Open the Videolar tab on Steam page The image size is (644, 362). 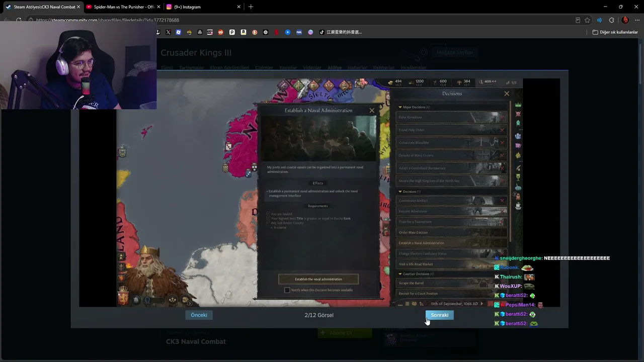point(312,68)
